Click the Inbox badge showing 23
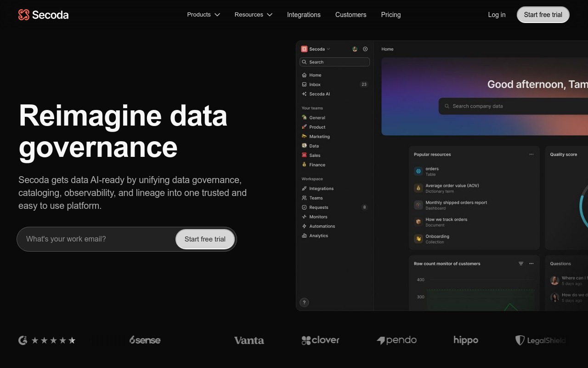The image size is (588, 368). pyautogui.click(x=364, y=85)
